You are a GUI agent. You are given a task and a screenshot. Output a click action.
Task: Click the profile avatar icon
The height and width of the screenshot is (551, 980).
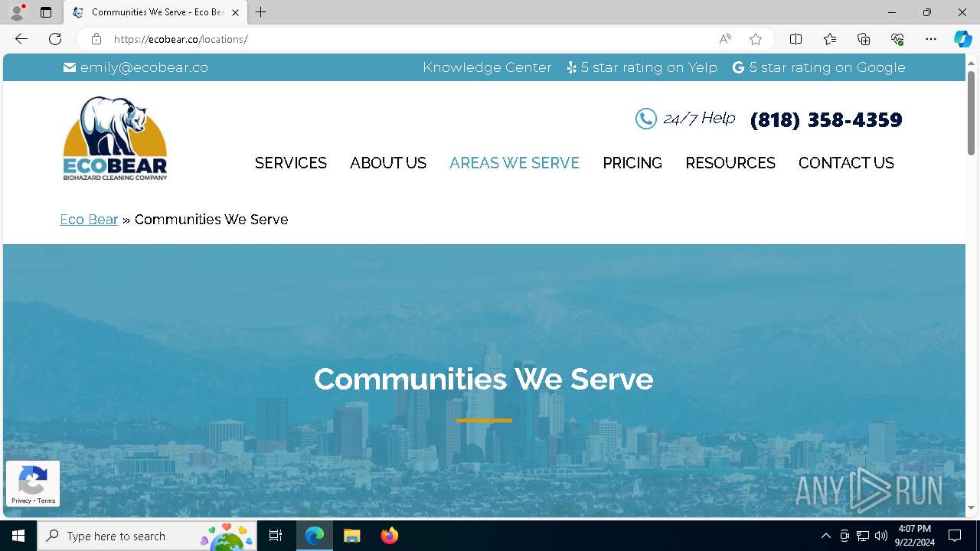(17, 12)
